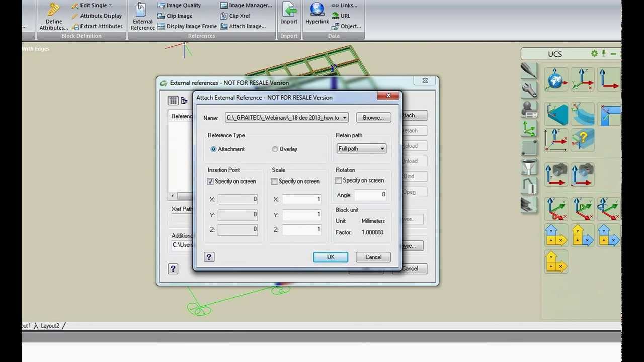Open the Image Manager tool
Image resolution: width=644 pixels, height=362 pixels.
click(x=246, y=5)
